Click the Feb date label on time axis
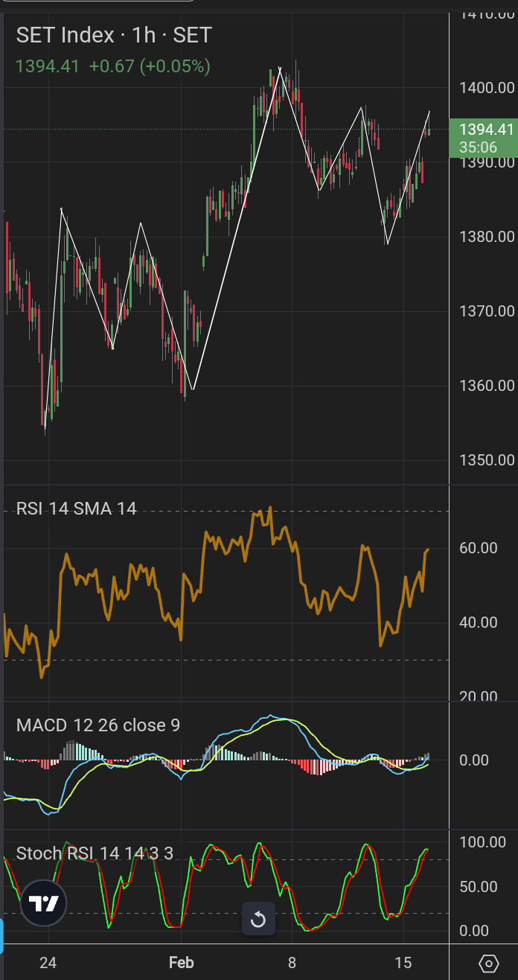This screenshot has width=518, height=980. 182,963
